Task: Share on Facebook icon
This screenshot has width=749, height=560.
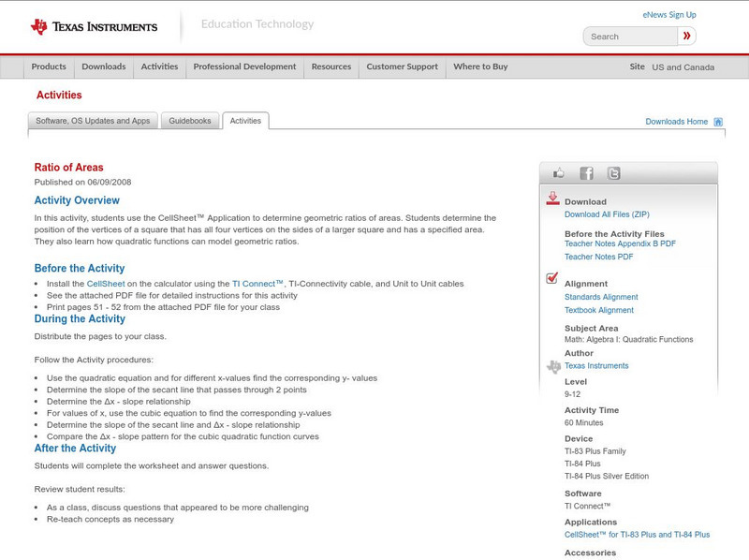Action: 586,173
